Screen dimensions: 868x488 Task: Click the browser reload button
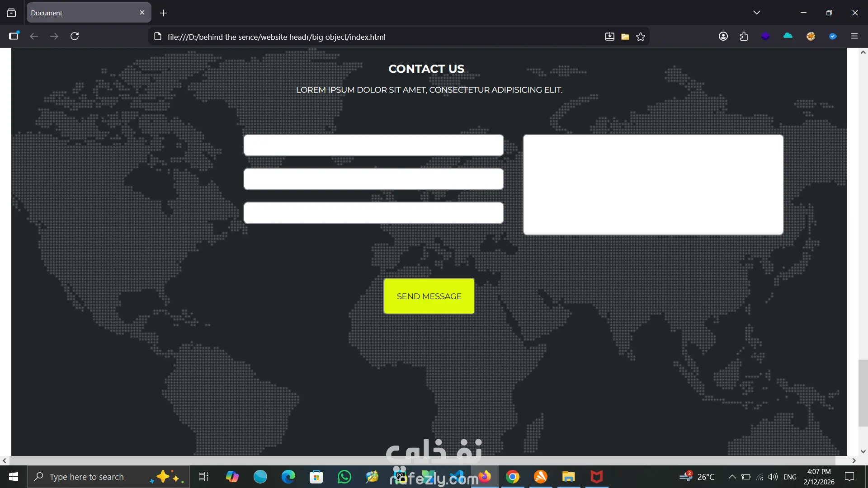75,36
